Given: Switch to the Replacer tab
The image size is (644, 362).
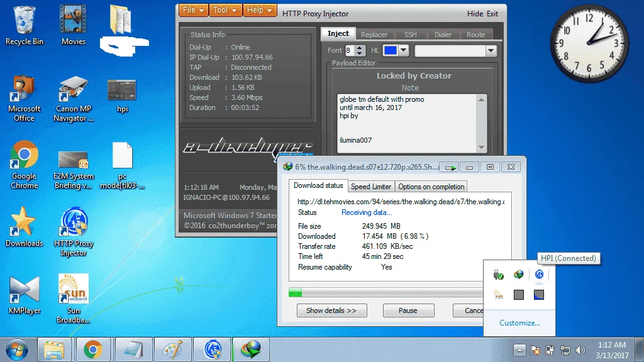Looking at the screenshot, I should point(374,35).
